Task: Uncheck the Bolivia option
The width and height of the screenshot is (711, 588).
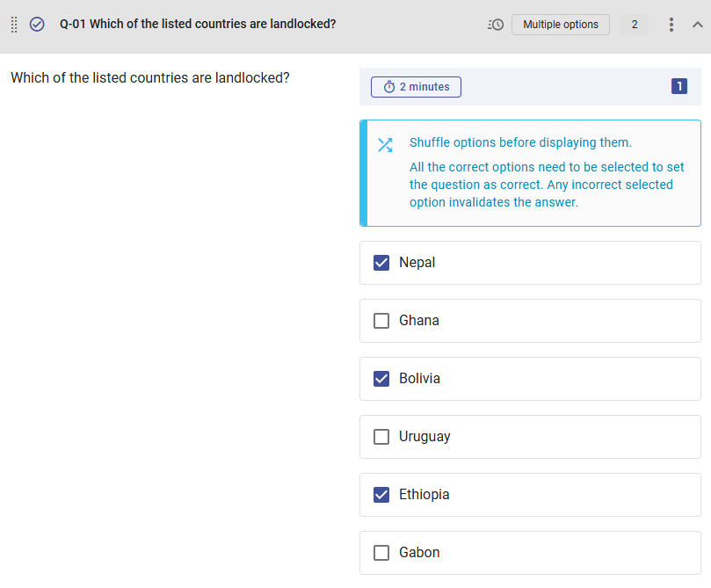Action: click(381, 378)
